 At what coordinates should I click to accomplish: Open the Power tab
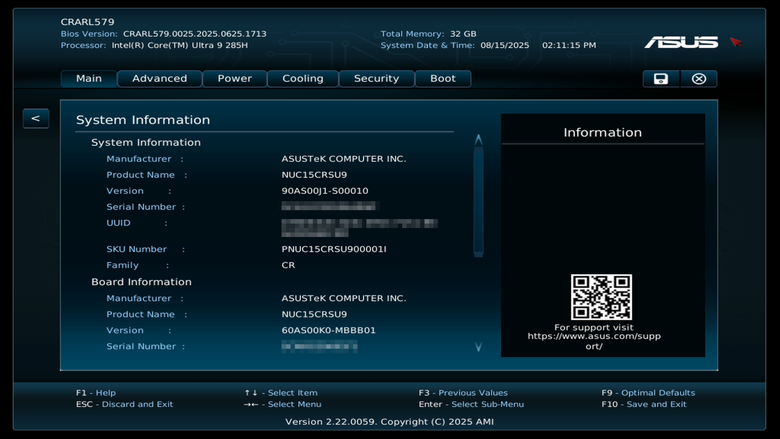pyautogui.click(x=235, y=79)
